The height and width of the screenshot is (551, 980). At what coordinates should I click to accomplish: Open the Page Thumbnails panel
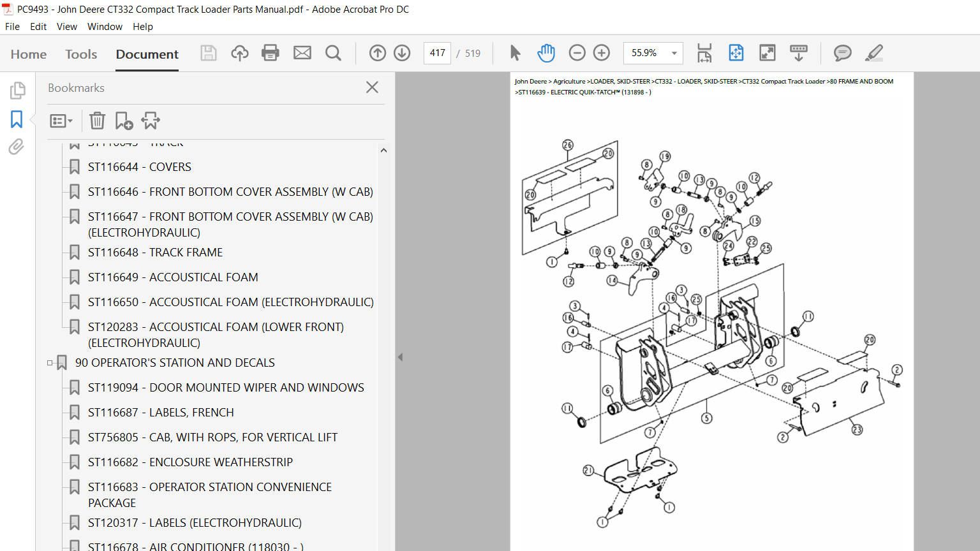click(x=17, y=91)
